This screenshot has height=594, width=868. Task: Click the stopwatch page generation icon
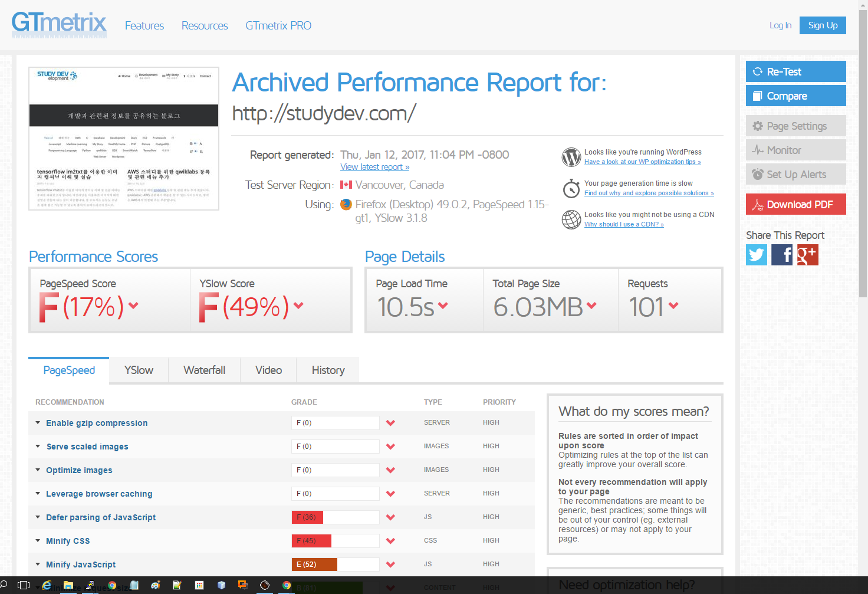[x=571, y=189]
